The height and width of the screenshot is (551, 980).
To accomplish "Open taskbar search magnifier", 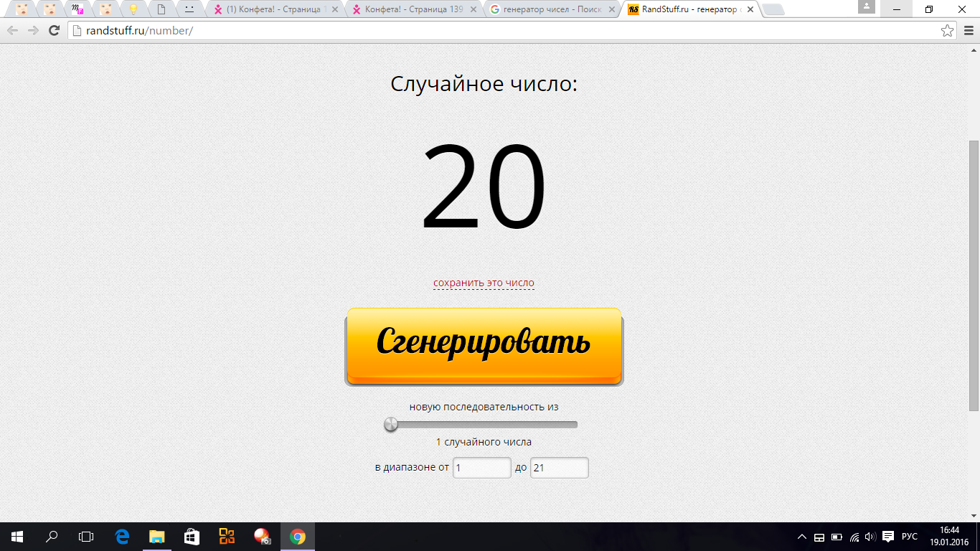I will point(52,537).
